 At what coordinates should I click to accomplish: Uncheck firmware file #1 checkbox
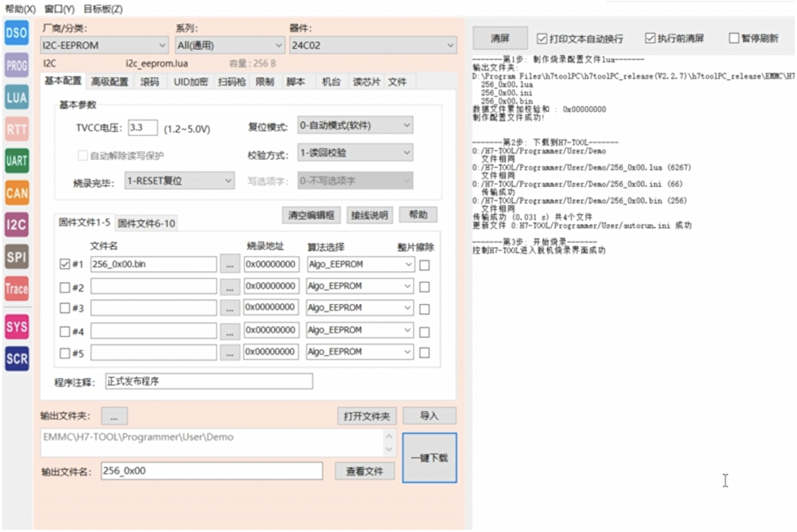64,265
